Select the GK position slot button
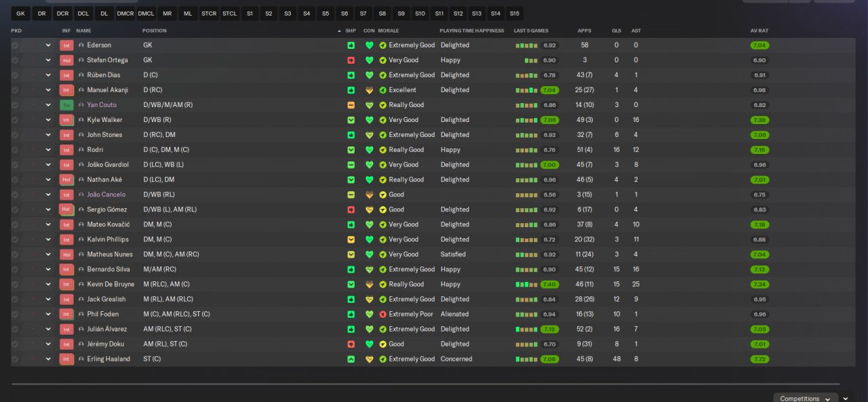 pyautogui.click(x=21, y=14)
